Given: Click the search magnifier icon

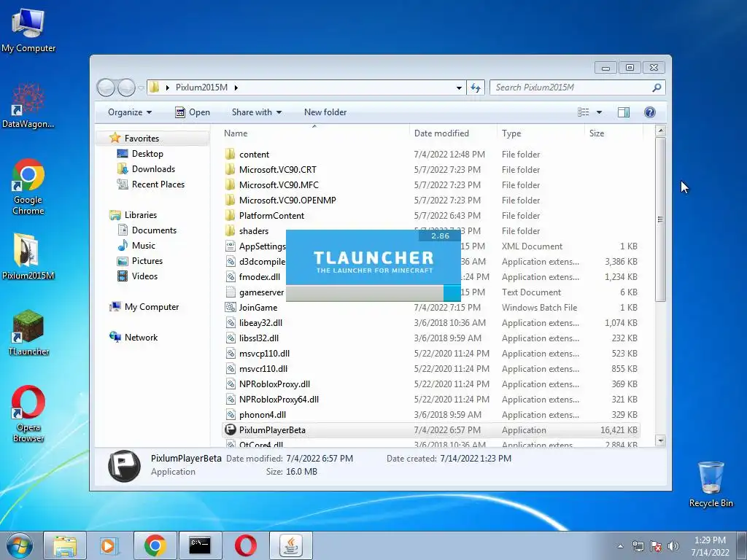Looking at the screenshot, I should click(x=657, y=87).
